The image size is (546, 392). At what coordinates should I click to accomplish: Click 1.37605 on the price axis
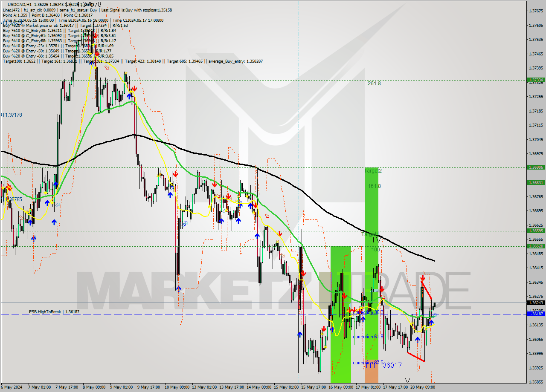[x=537, y=25]
